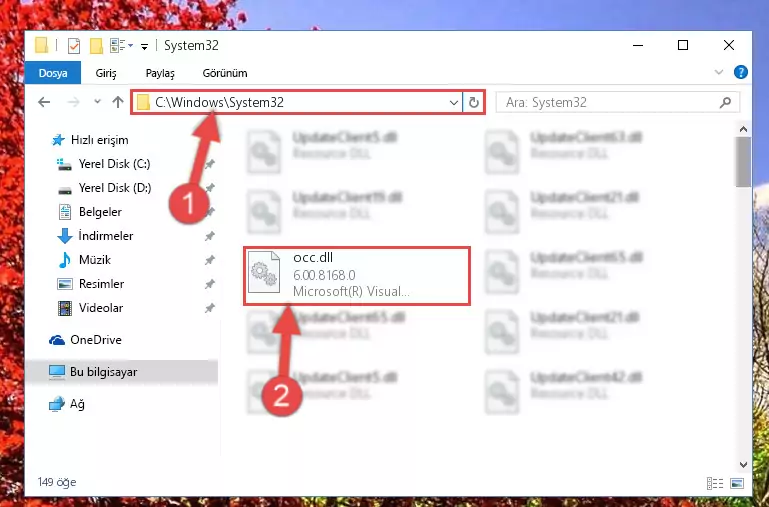This screenshot has width=769, height=507.
Task: Click the address bar path C:\Windows\System32
Action: [x=219, y=102]
